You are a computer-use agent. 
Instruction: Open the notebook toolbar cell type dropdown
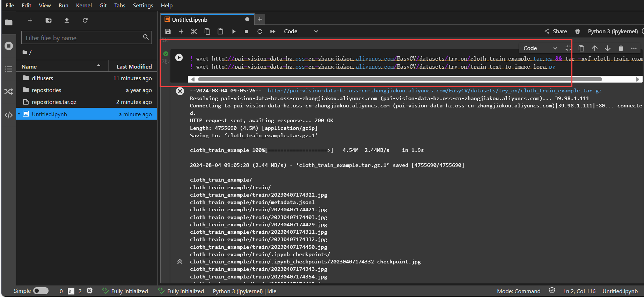[x=301, y=31]
